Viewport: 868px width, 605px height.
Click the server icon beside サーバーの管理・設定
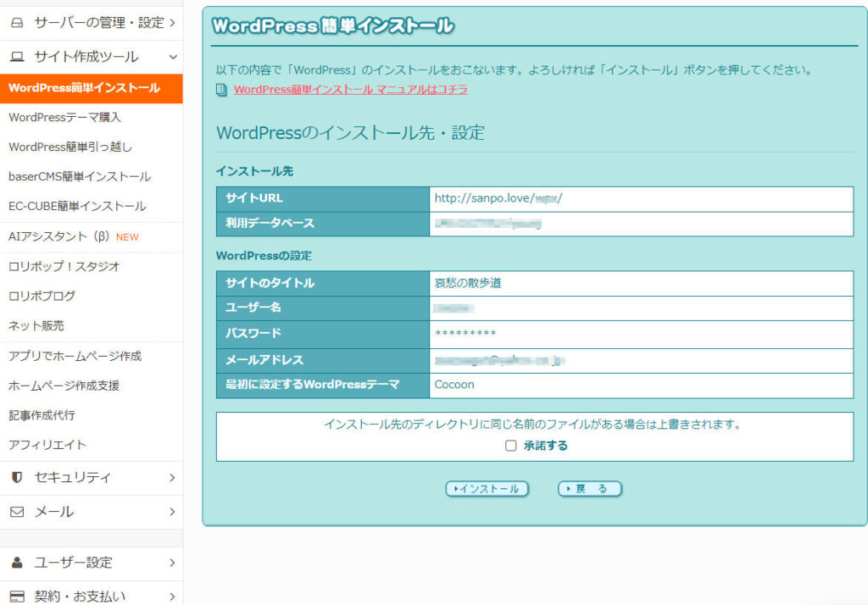(x=17, y=23)
